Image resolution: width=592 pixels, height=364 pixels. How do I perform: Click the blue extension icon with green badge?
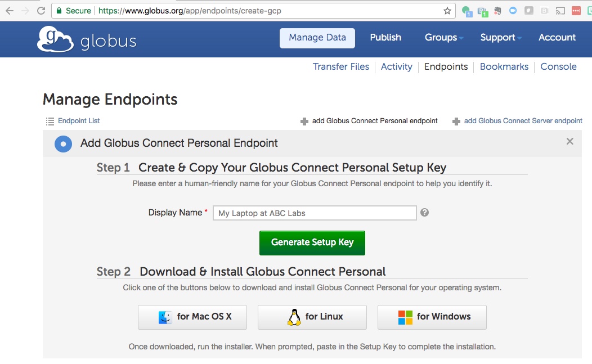482,11
